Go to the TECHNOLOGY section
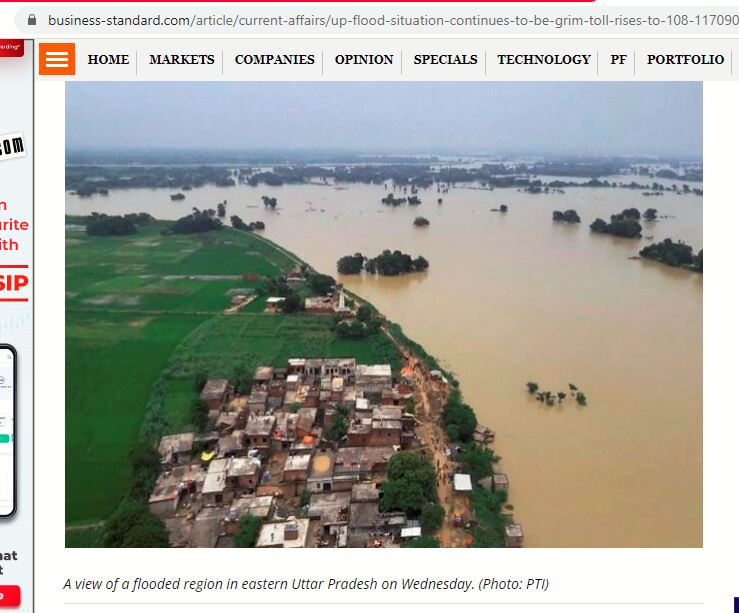Image resolution: width=739 pixels, height=613 pixels. [544, 59]
